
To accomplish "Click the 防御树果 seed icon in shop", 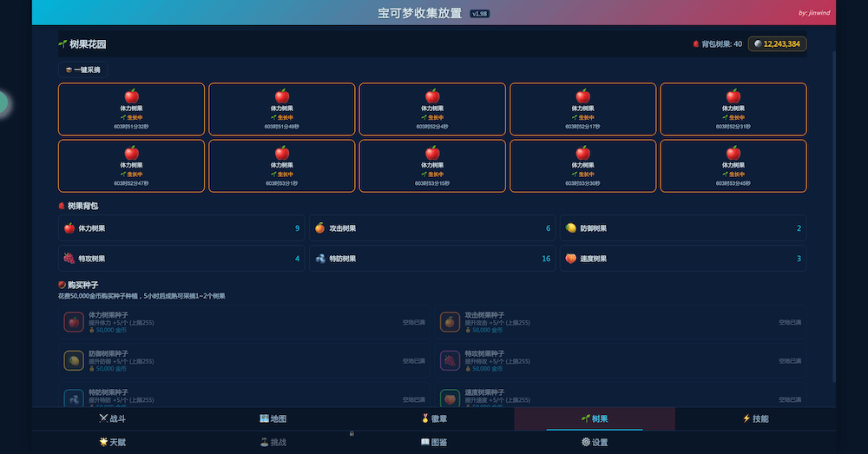I will pyautogui.click(x=74, y=360).
